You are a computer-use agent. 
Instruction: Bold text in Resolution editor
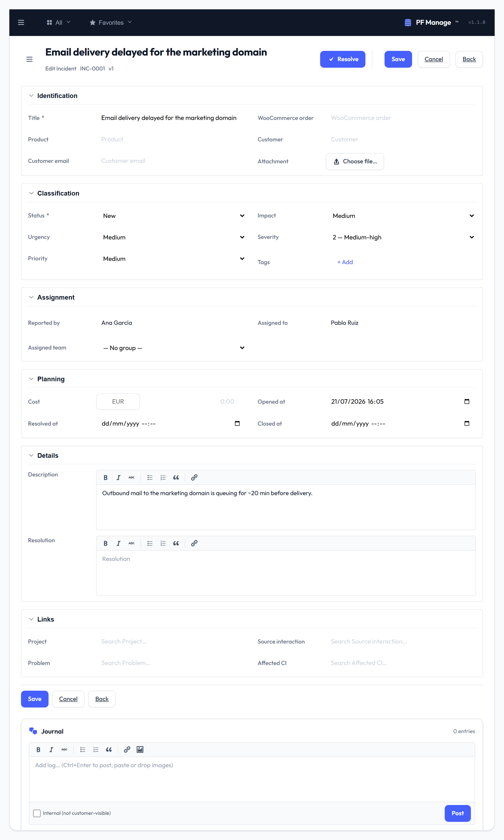tap(106, 543)
